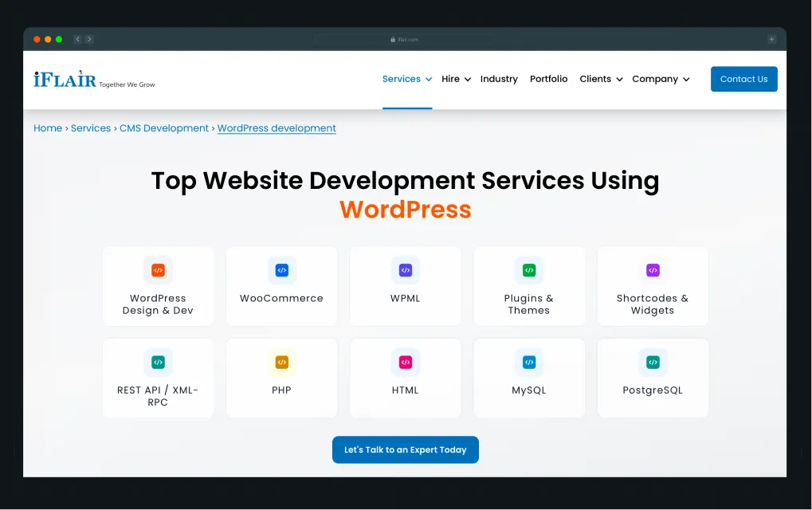Click the MySQL card label
812x510 pixels.
(529, 390)
